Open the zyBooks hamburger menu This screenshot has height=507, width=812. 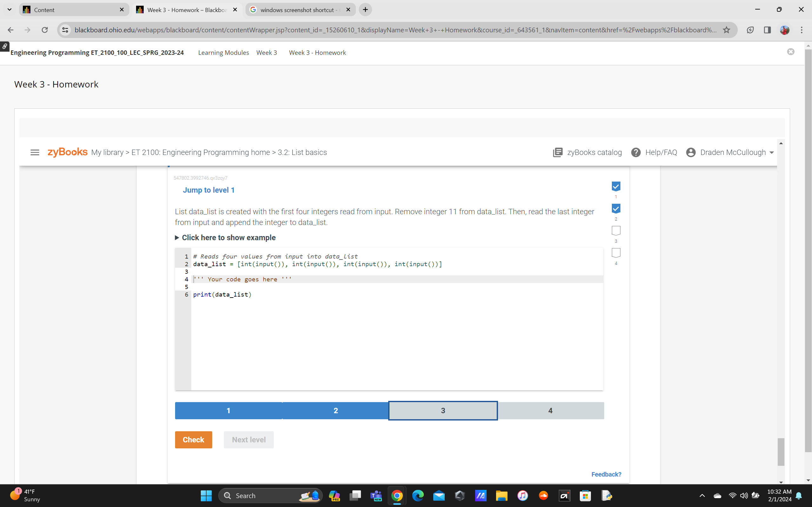(x=35, y=152)
